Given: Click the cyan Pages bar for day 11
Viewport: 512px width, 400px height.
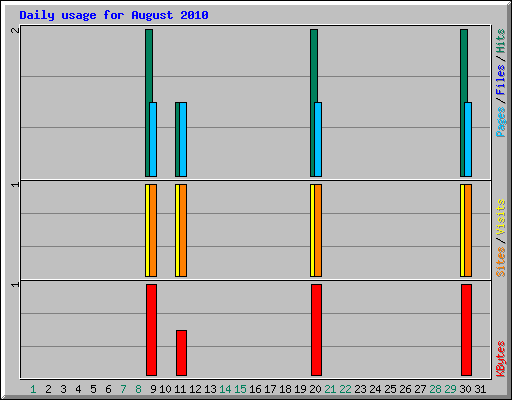Looking at the screenshot, I should tap(183, 139).
